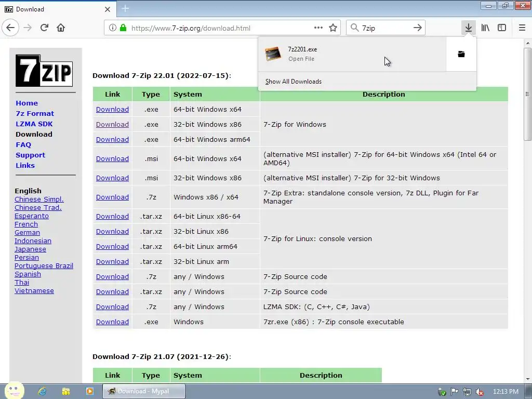Open downloaded 7z2201.exe file
Screen dimensions: 532x399
(x=352, y=54)
